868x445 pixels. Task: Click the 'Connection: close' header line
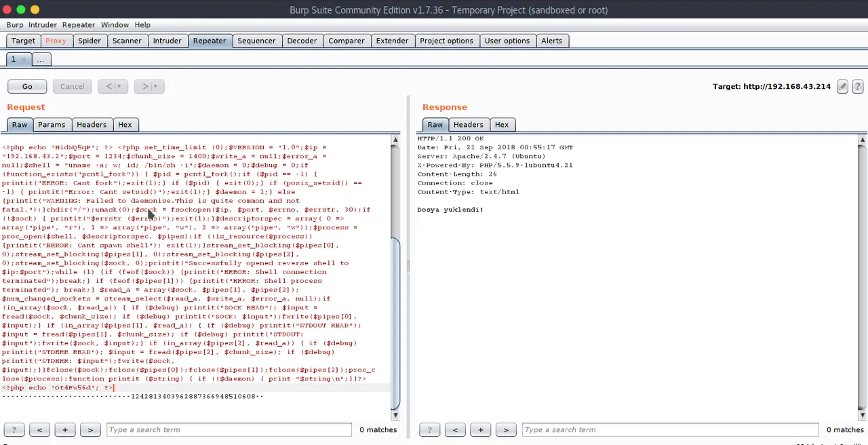point(454,182)
